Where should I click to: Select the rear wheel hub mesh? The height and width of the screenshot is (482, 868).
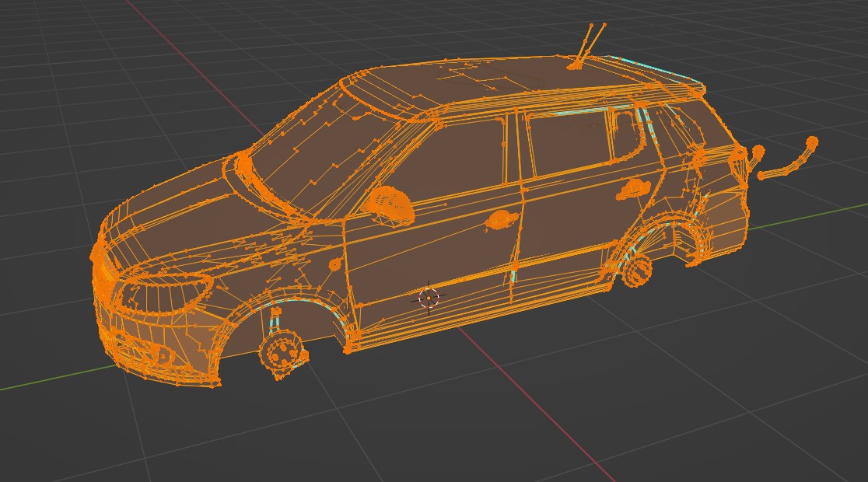(635, 271)
